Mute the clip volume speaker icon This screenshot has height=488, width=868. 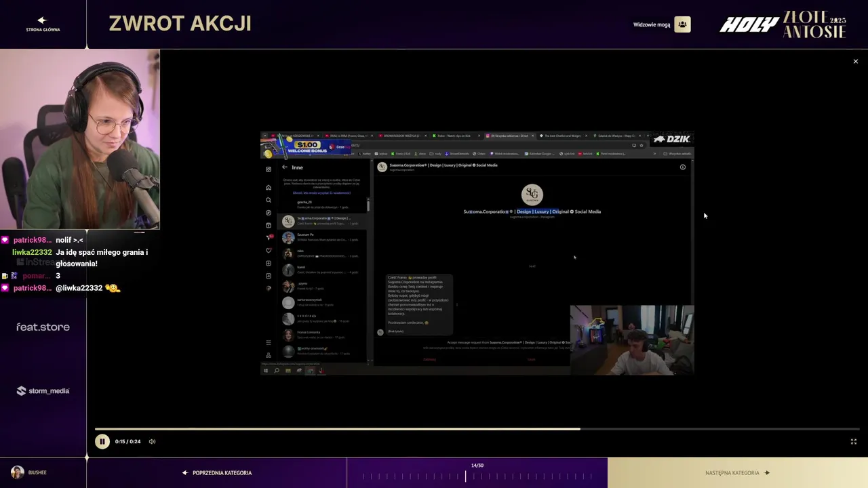(x=152, y=442)
